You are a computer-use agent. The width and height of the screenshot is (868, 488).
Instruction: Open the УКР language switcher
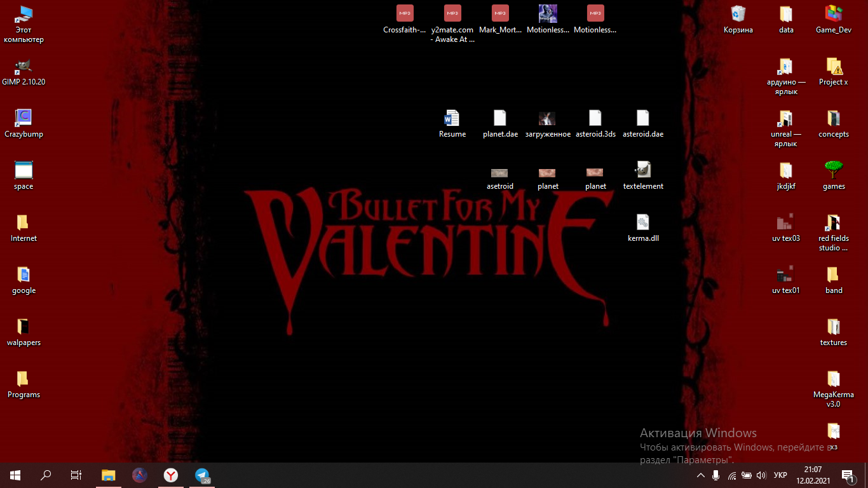tap(780, 475)
